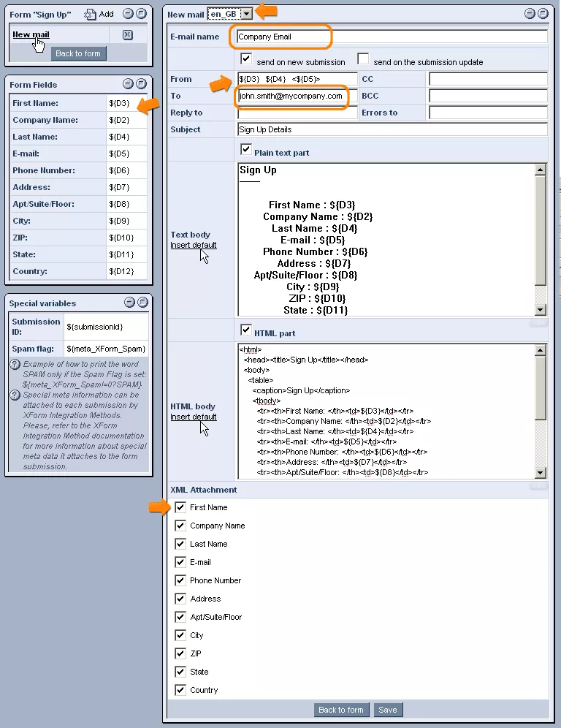Click the Text body scroll down arrow

point(540,310)
